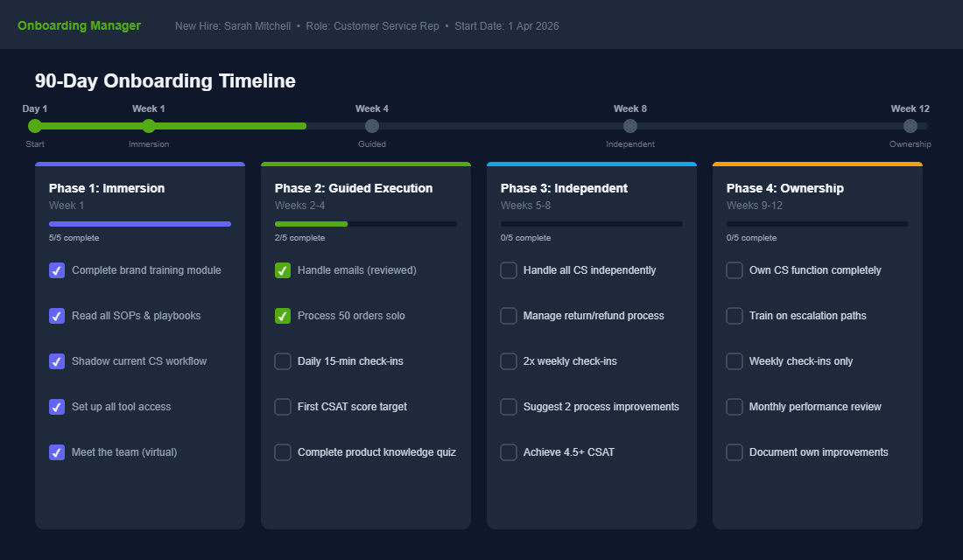The width and height of the screenshot is (963, 560).
Task: Enable Own CS function completely
Action: point(734,270)
